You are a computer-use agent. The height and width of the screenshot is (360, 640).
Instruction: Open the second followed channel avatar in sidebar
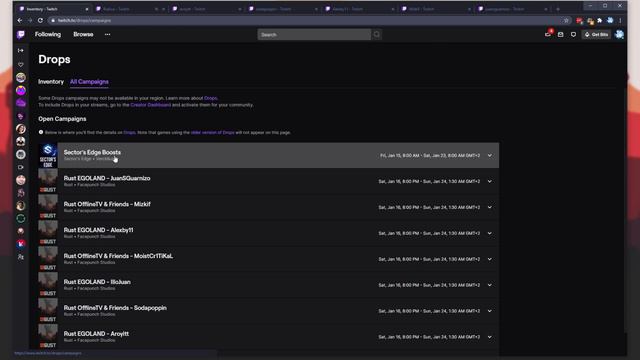[21, 90]
